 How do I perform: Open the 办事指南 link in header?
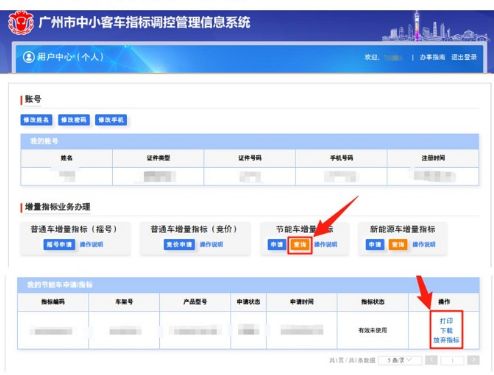click(x=432, y=57)
